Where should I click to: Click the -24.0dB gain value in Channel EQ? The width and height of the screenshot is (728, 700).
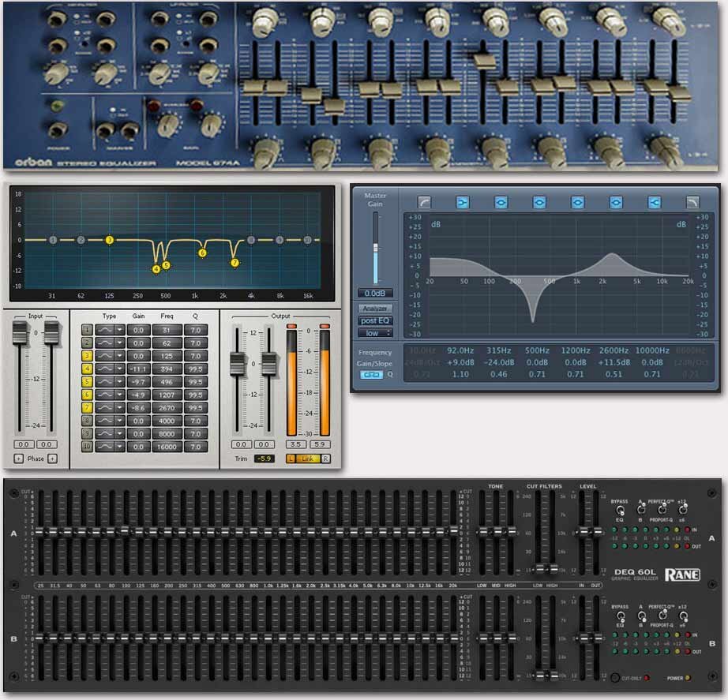pyautogui.click(x=499, y=362)
